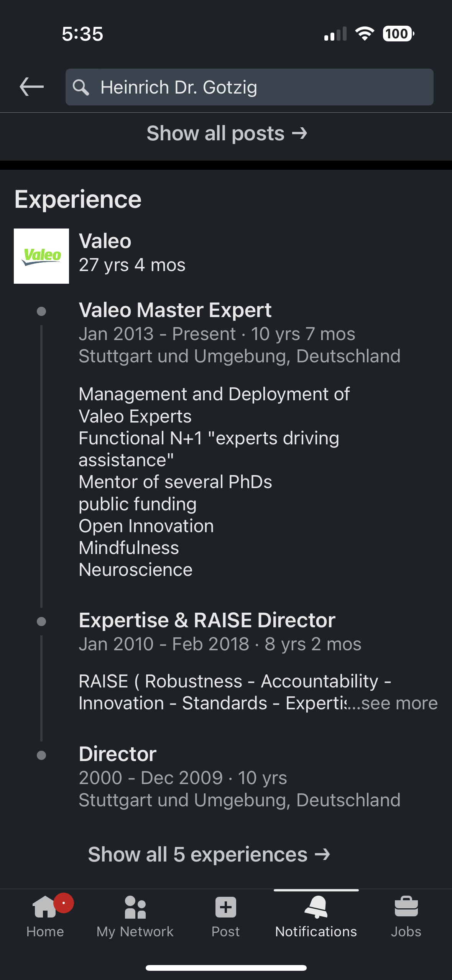This screenshot has height=980, width=452.
Task: Open the Home tab icon
Action: click(45, 908)
